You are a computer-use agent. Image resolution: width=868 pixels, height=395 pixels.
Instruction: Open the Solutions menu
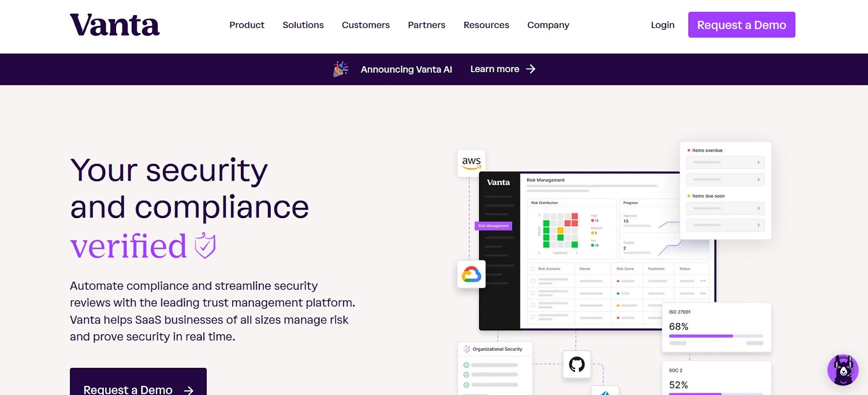[303, 25]
